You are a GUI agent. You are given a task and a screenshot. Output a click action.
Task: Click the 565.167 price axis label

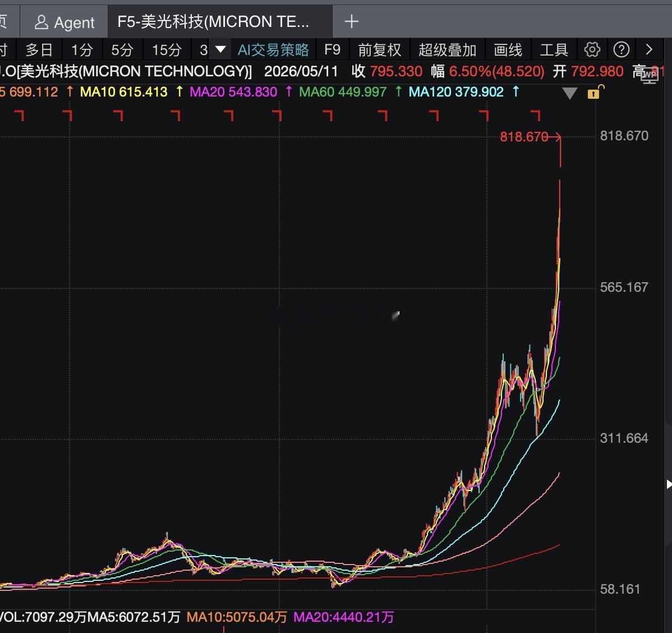point(624,287)
